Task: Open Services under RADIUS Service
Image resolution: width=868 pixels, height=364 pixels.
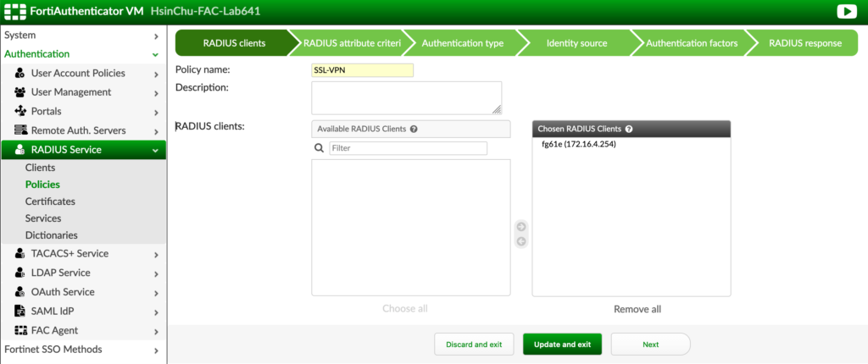Action: click(x=43, y=218)
